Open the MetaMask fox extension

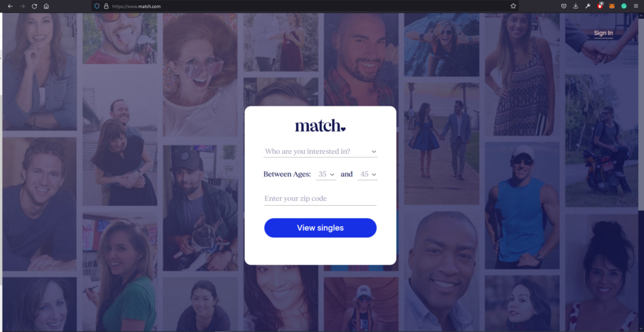[x=612, y=6]
